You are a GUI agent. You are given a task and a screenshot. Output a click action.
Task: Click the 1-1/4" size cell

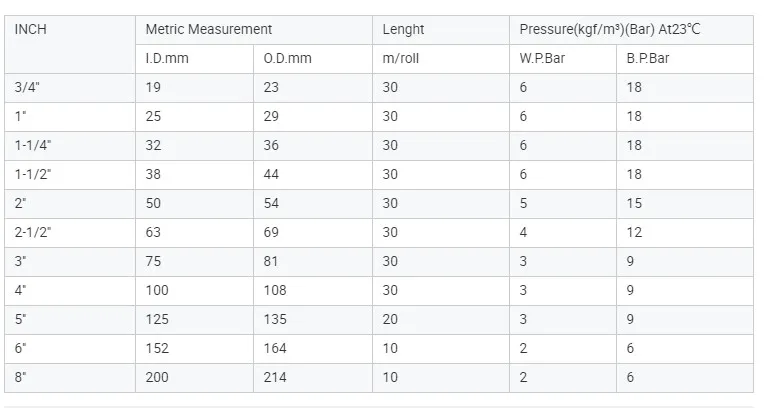pyautogui.click(x=33, y=146)
